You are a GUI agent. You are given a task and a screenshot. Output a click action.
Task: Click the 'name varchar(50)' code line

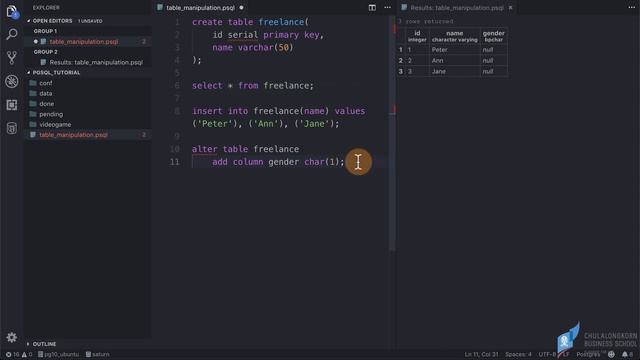pos(253,47)
